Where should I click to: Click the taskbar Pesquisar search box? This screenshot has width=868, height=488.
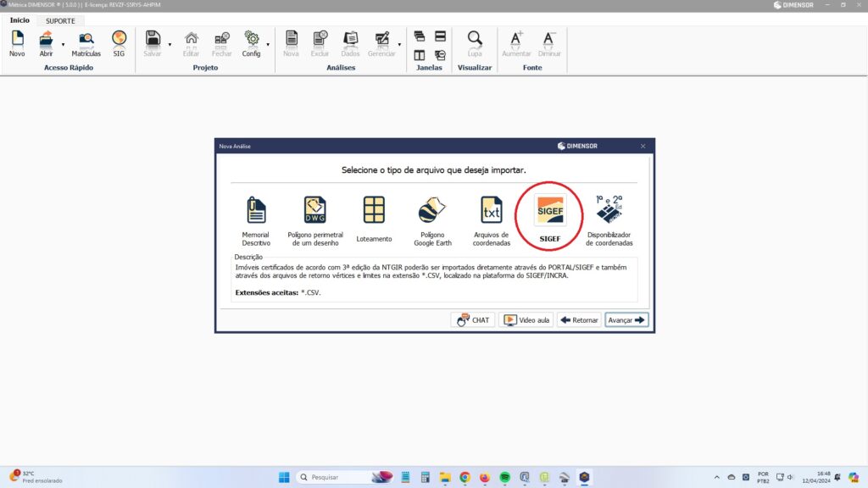coord(346,477)
